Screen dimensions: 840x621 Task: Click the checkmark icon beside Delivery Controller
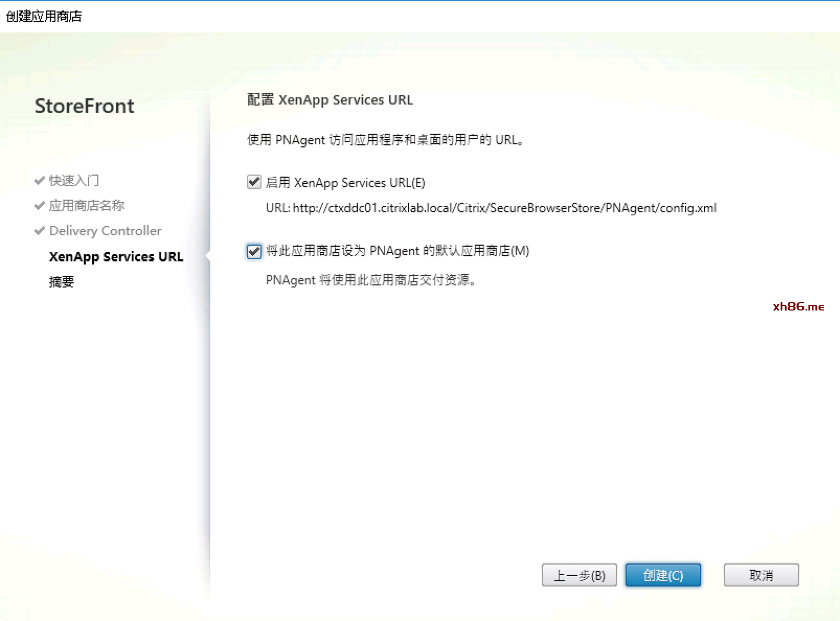click(x=39, y=231)
